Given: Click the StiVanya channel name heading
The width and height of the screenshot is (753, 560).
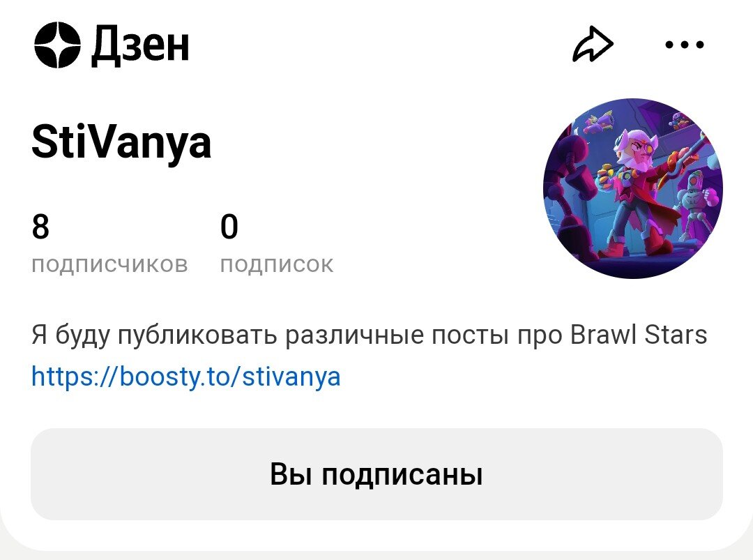Looking at the screenshot, I should coord(121,143).
